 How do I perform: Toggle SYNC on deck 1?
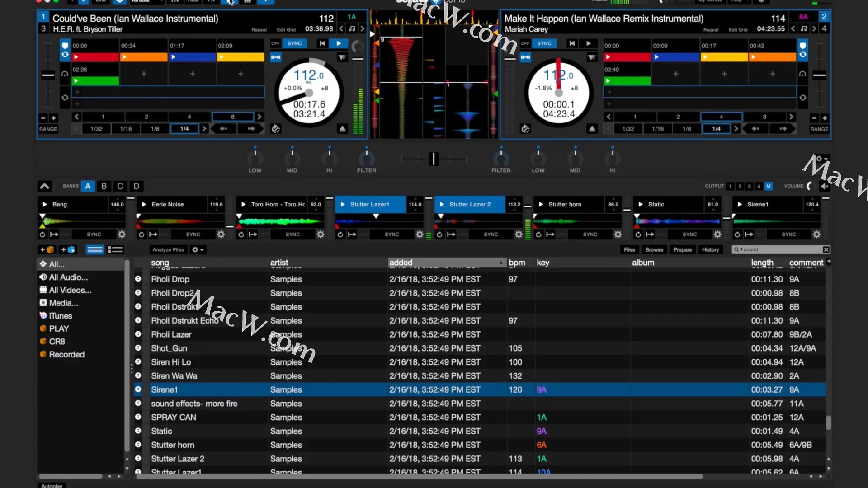click(294, 43)
